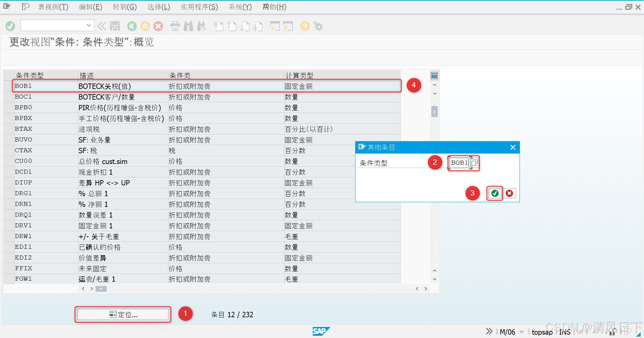Screen dimensions: 644x338
Task: Select the BOC1 row selection box
Action: (x=8, y=97)
